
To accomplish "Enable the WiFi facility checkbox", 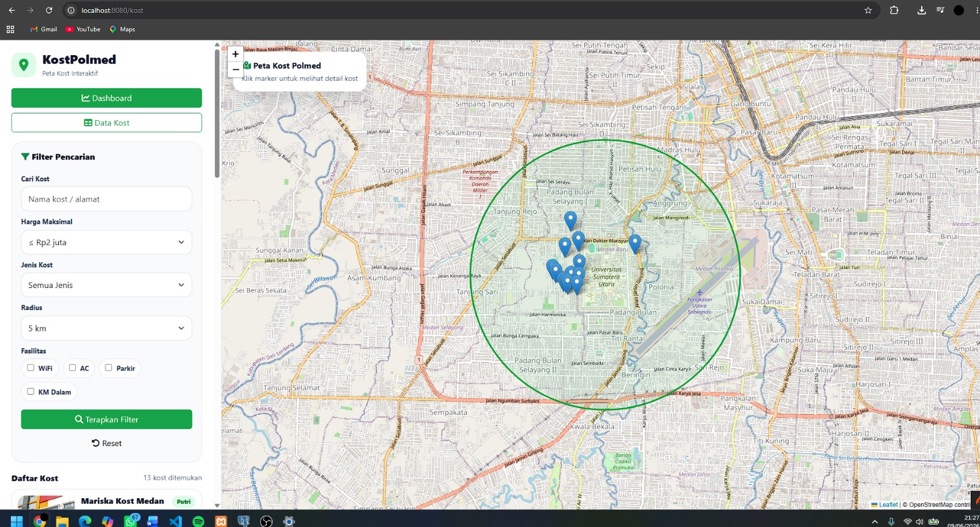I will (31, 368).
